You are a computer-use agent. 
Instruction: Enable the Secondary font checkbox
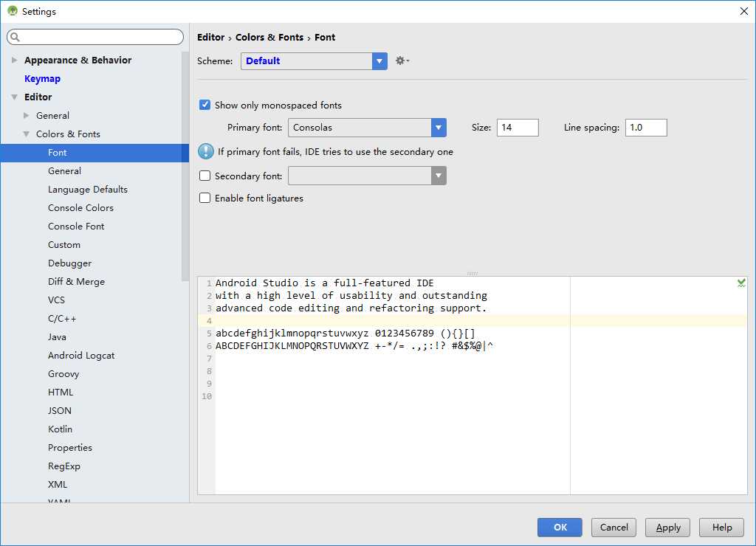tap(205, 176)
